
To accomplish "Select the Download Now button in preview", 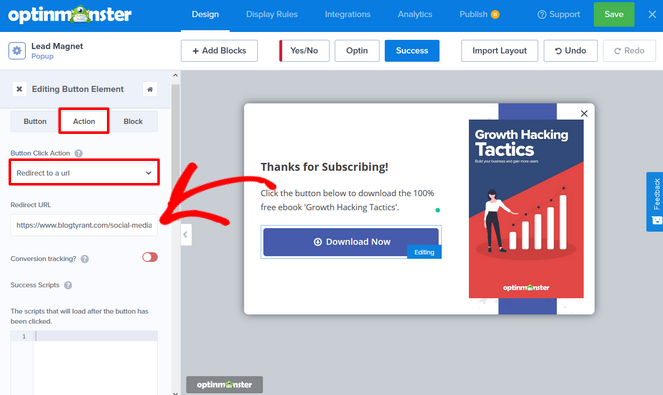I will (x=351, y=242).
